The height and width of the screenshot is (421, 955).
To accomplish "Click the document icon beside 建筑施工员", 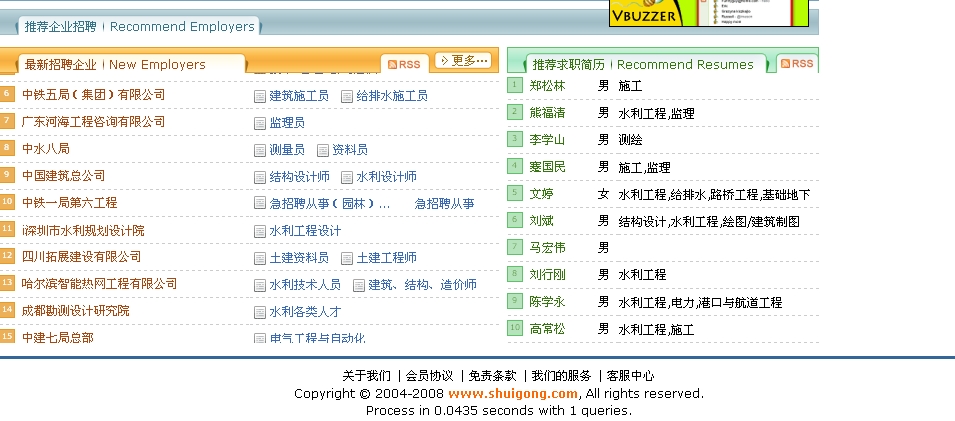I will (x=260, y=96).
